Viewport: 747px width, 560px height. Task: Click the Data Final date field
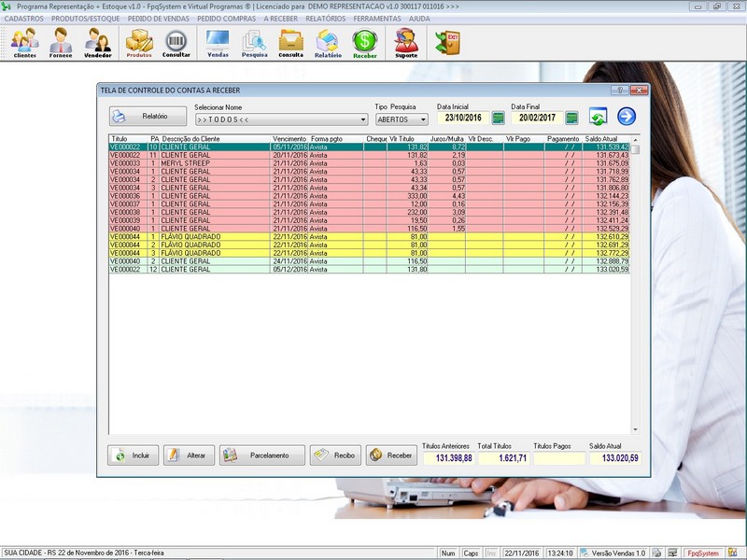point(538,118)
